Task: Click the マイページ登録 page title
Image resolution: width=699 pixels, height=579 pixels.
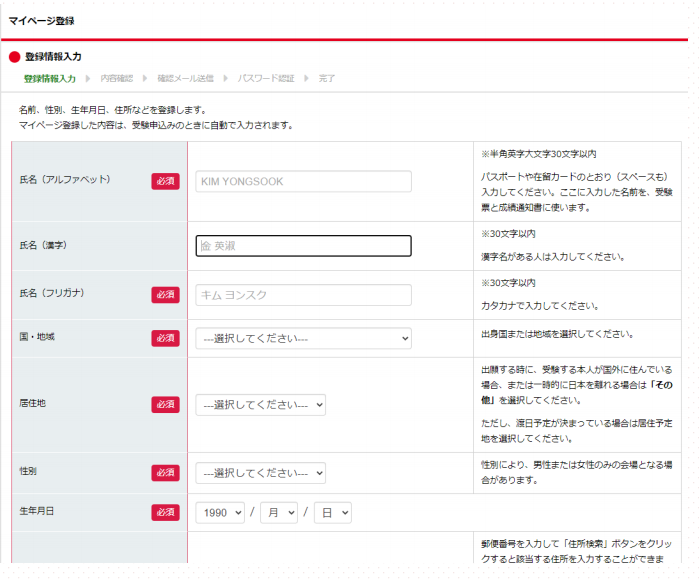Action: (x=41, y=21)
